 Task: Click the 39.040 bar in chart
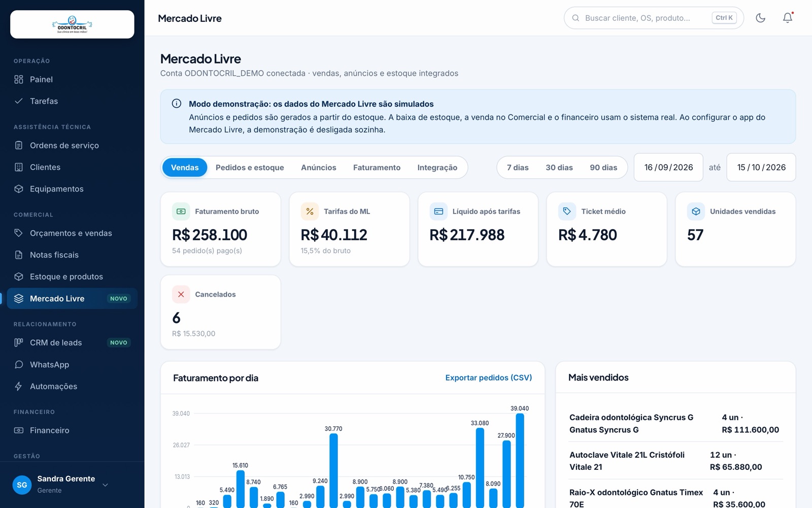[520, 460]
